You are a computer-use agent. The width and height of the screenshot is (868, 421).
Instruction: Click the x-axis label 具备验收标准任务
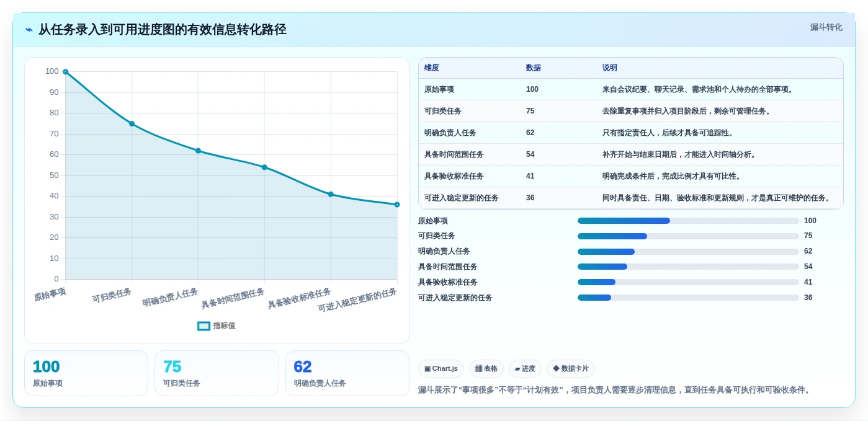click(x=299, y=298)
